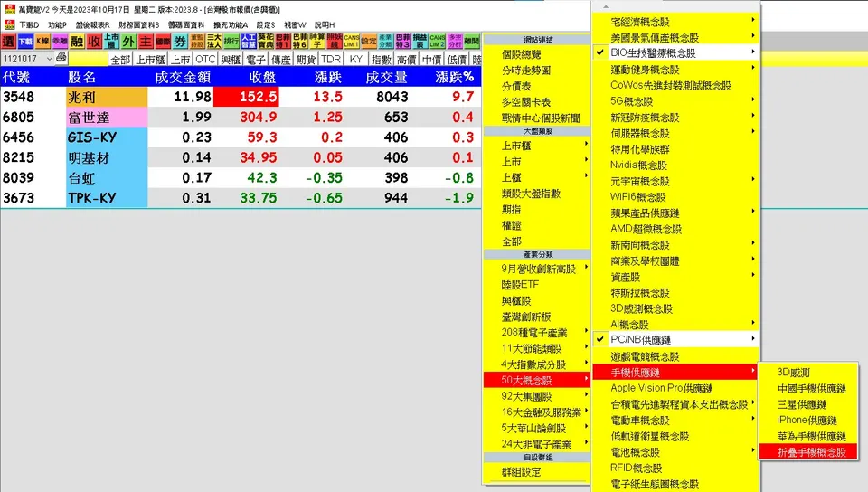The width and height of the screenshot is (868, 492).
Task: Open the 葵花寶典 toolbar icon
Action: coord(266,42)
